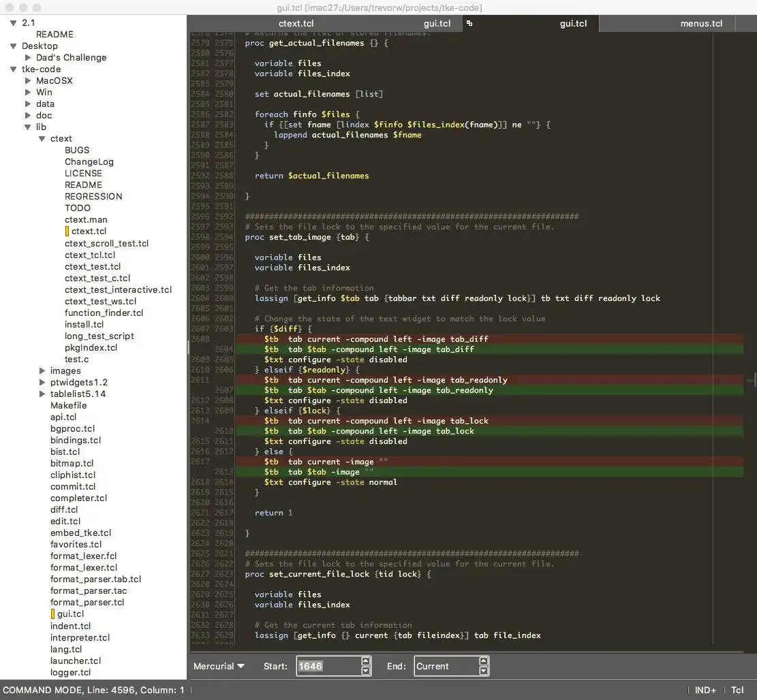Open api.tcl file
757x700 pixels.
tap(63, 417)
